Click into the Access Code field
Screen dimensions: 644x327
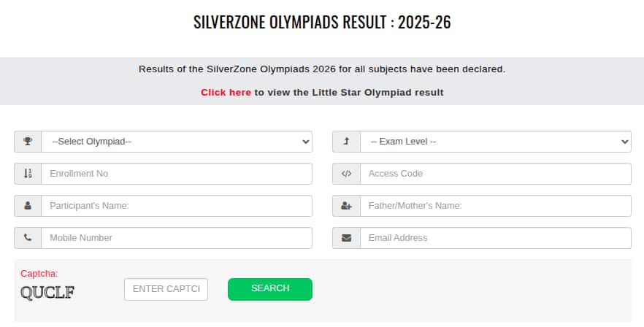tap(495, 174)
